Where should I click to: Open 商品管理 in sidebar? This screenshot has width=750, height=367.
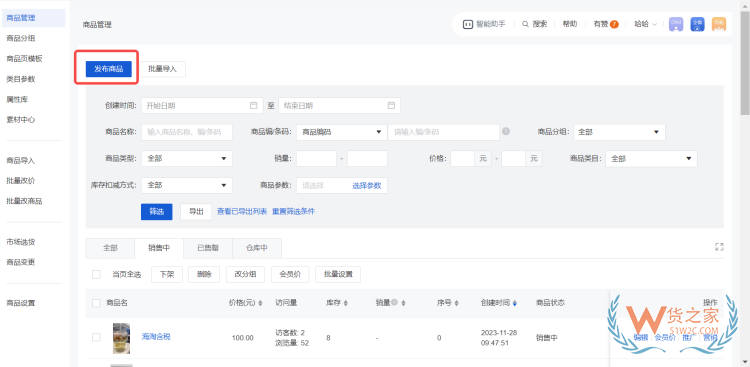pyautogui.click(x=33, y=18)
